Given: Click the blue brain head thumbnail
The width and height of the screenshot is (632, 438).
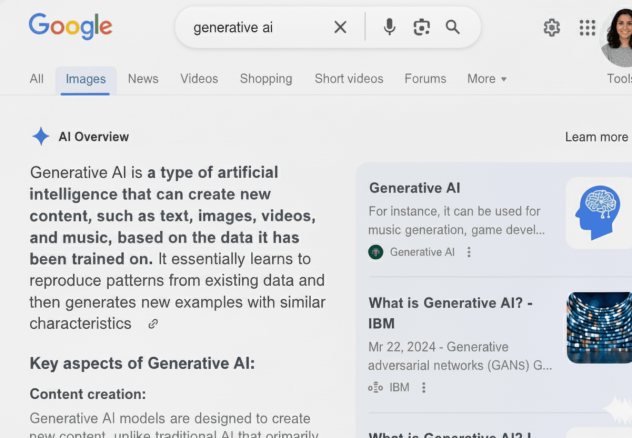Looking at the screenshot, I should click(598, 213).
